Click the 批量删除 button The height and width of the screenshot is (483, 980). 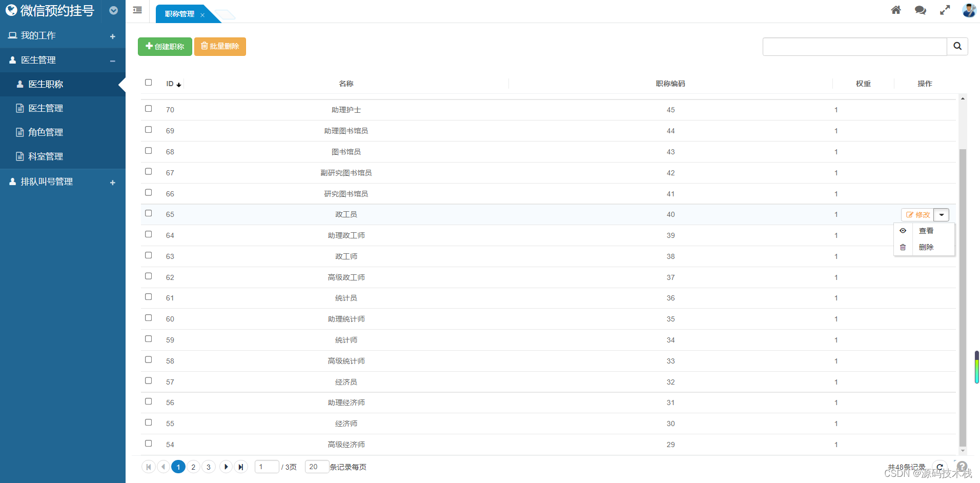pos(220,47)
